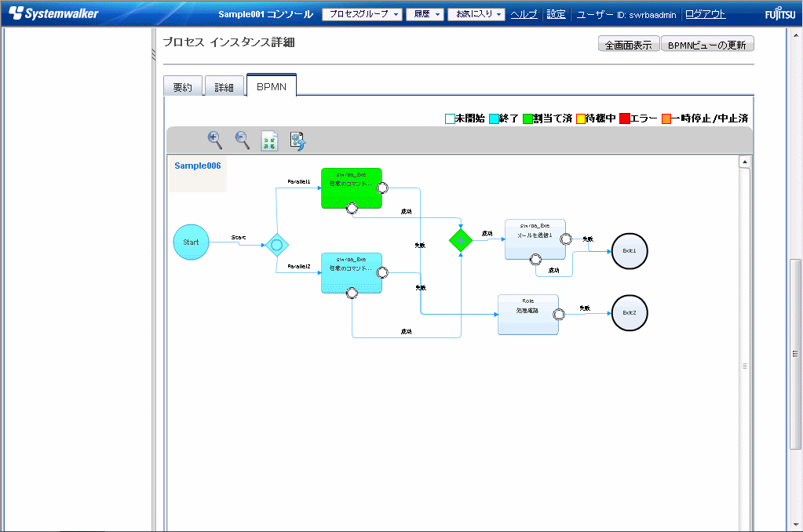Select the BPMN tab
The height and width of the screenshot is (532, 803).
[272, 86]
